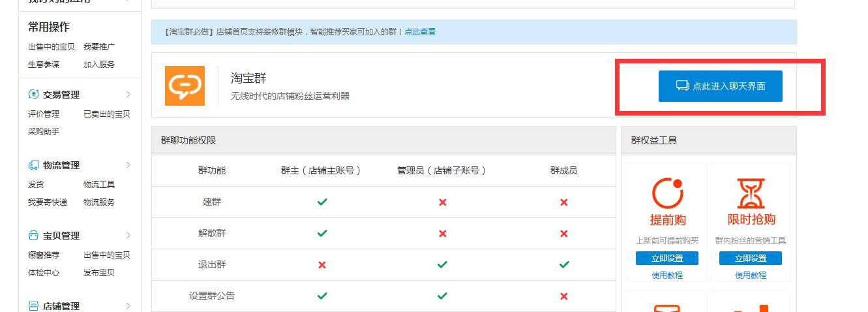Click the 群成员 column header
The width and height of the screenshot is (868, 312).
click(x=564, y=170)
